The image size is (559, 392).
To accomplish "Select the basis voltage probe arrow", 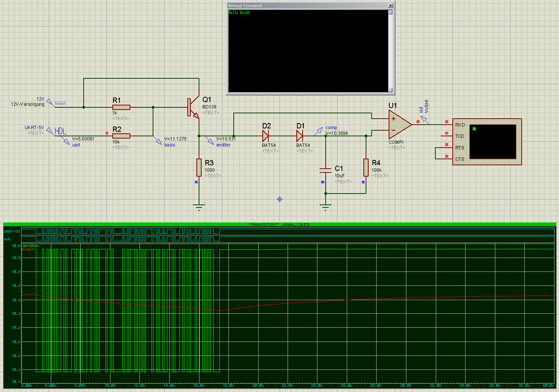I will coord(158,141).
